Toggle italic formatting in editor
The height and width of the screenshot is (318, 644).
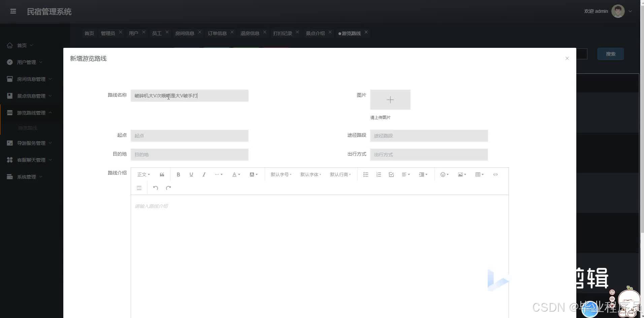(204, 174)
